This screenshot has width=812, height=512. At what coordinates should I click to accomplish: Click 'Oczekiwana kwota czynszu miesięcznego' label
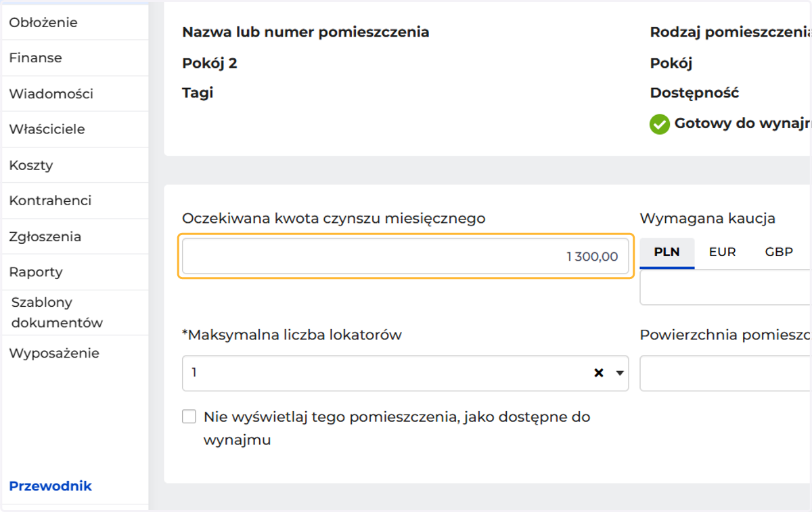334,218
